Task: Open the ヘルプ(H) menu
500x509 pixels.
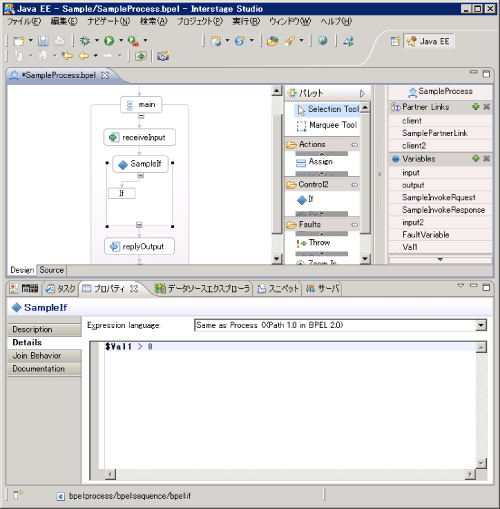Action: (x=336, y=22)
